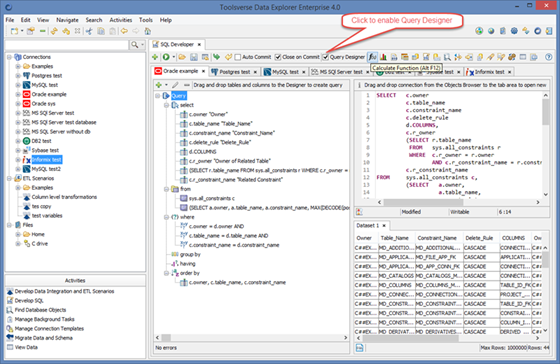This screenshot has height=364, width=560.
Task: Click the Constraint_Name column header
Action: 437,238
